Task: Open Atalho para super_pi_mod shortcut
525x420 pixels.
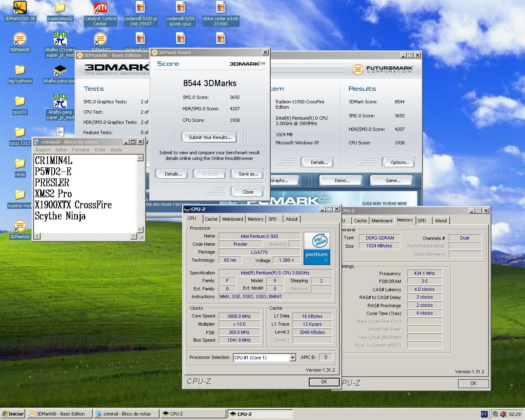Action: point(60,107)
